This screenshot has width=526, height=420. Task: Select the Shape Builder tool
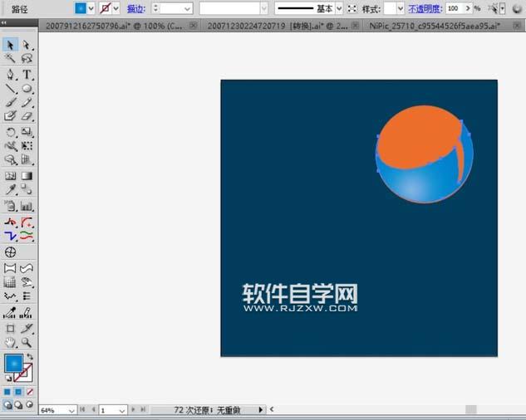click(10, 160)
